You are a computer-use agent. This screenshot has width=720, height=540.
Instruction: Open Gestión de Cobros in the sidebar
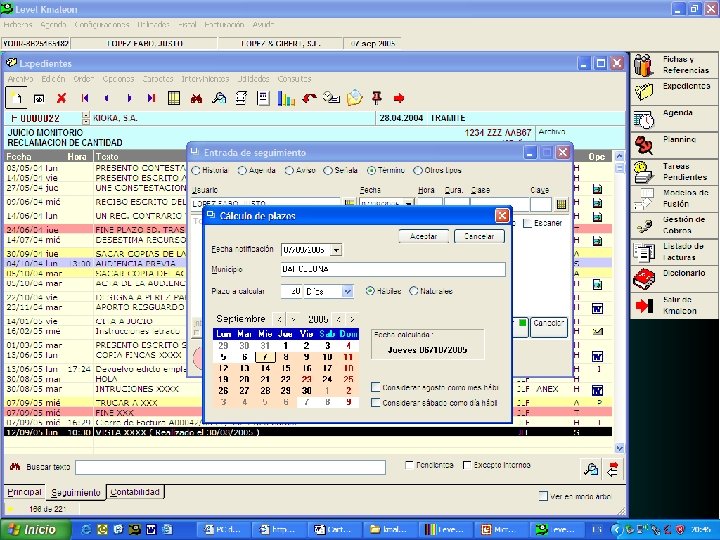click(674, 225)
